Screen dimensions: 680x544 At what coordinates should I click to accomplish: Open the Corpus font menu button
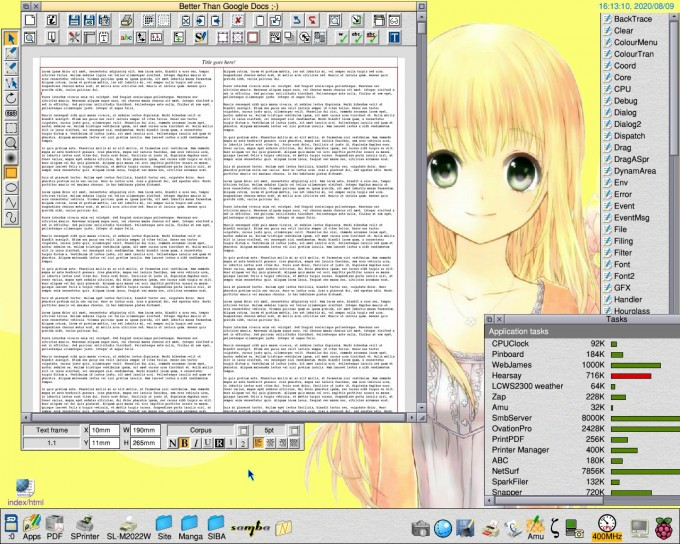[x=243, y=430]
